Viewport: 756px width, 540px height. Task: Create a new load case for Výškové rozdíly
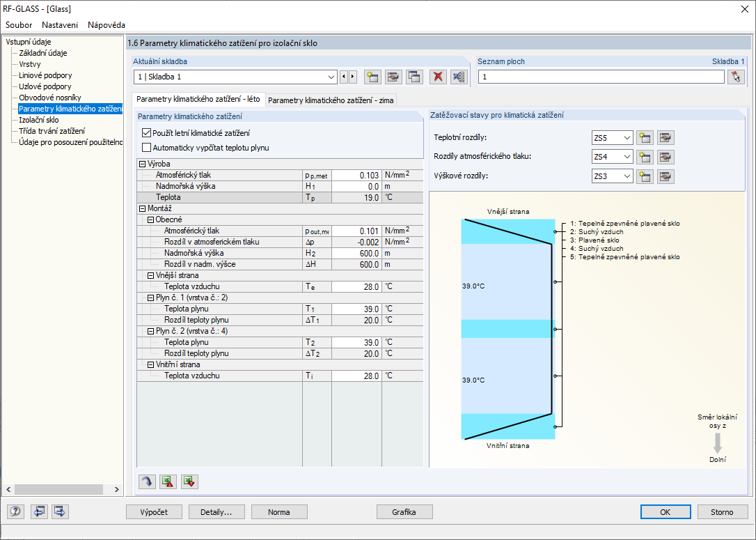point(645,176)
